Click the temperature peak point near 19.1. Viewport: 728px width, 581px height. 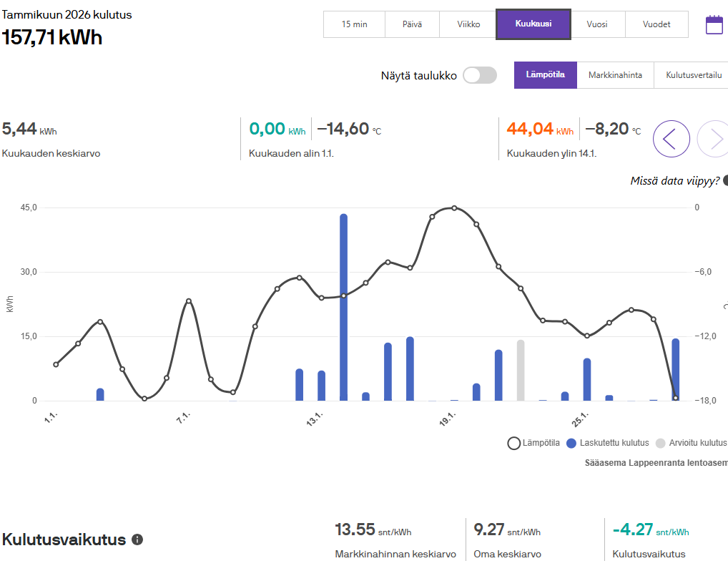[x=454, y=208]
